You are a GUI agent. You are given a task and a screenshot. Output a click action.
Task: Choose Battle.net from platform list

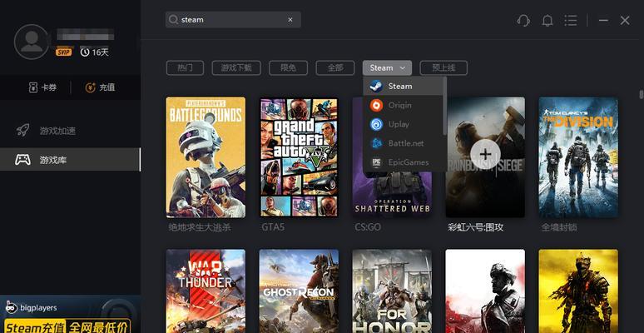pyautogui.click(x=403, y=143)
